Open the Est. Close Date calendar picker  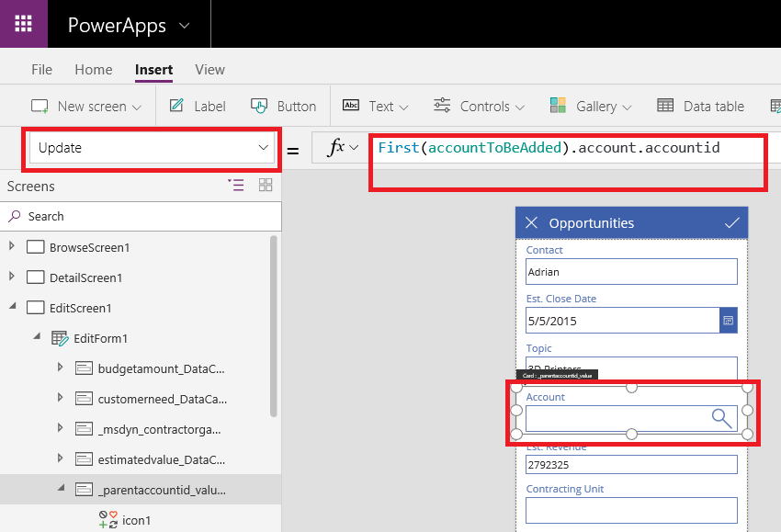pos(728,320)
